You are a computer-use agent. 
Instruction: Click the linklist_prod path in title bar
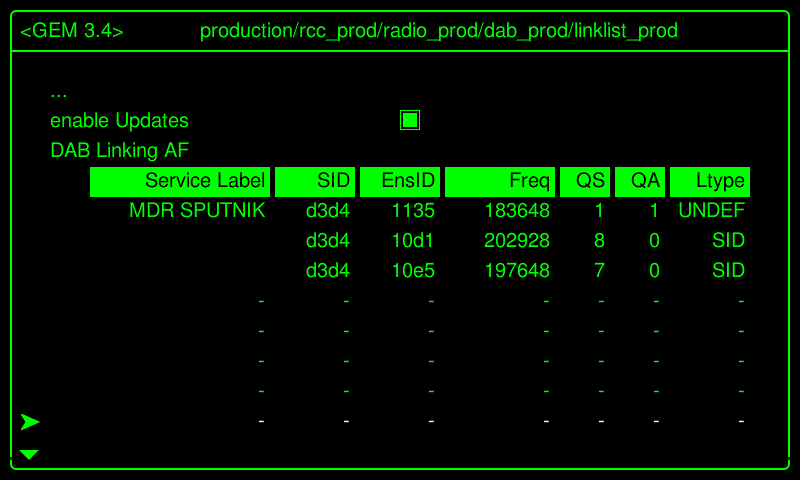(624, 31)
